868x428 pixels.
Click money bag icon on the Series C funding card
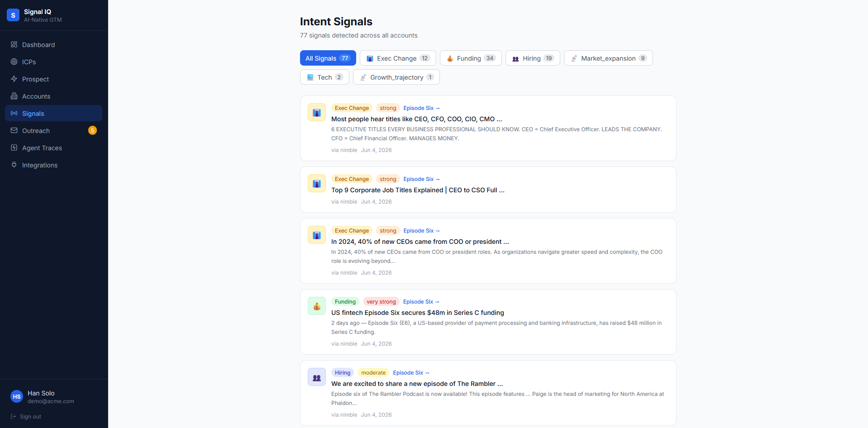pyautogui.click(x=317, y=306)
